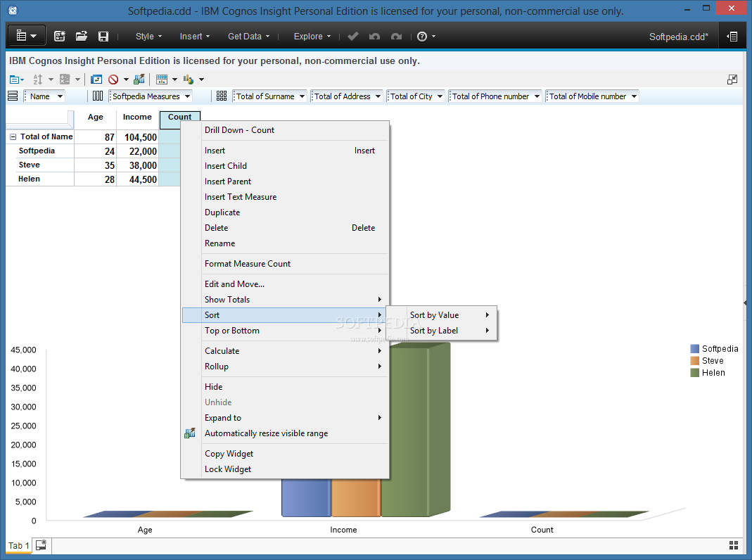Click the maximize widget icon
Viewport: 752px width, 560px height.
732,79
